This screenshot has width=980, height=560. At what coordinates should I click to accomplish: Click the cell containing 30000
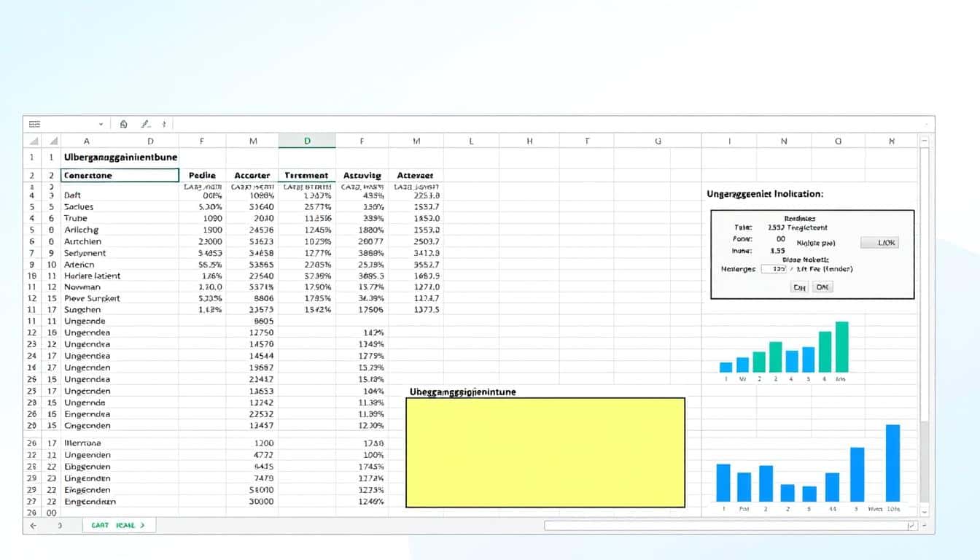click(x=261, y=502)
